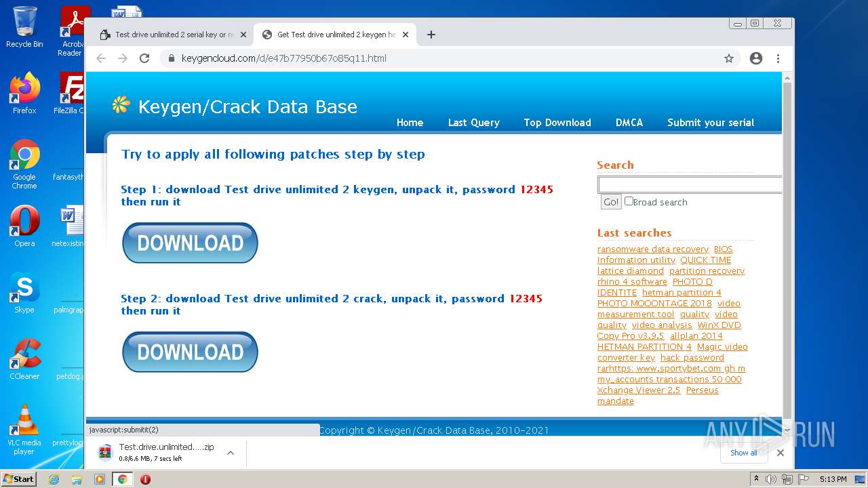868x488 pixels.
Task: Close the downloads bar
Action: point(781,453)
